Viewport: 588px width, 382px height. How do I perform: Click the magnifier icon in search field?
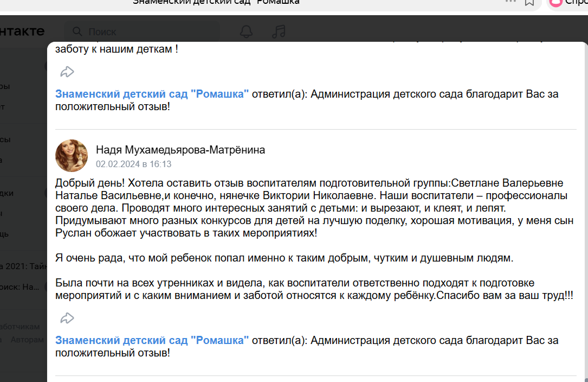(x=77, y=31)
